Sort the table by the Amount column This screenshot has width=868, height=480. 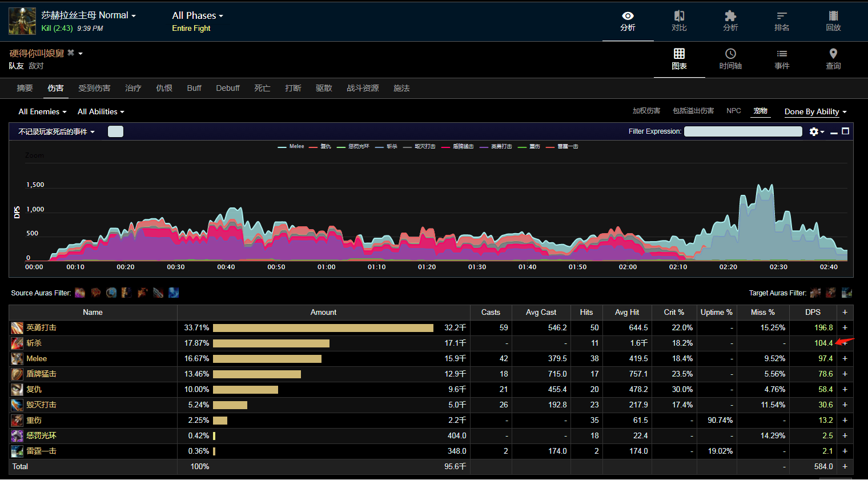[x=323, y=313]
